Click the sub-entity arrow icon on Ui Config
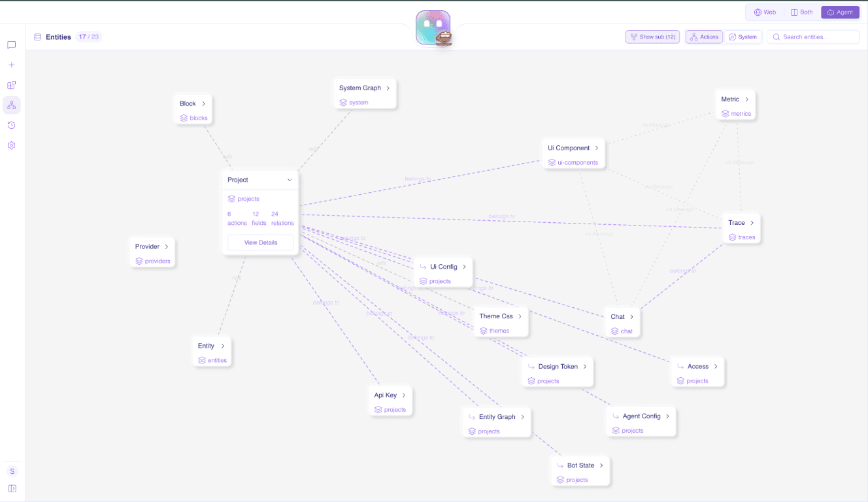 click(424, 267)
